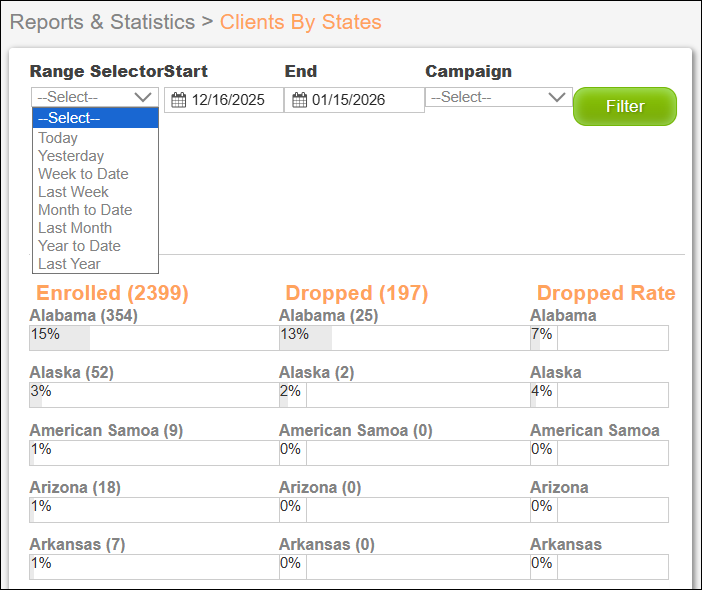This screenshot has width=702, height=590.
Task: Choose Month to Date option
Action: pyautogui.click(x=95, y=210)
